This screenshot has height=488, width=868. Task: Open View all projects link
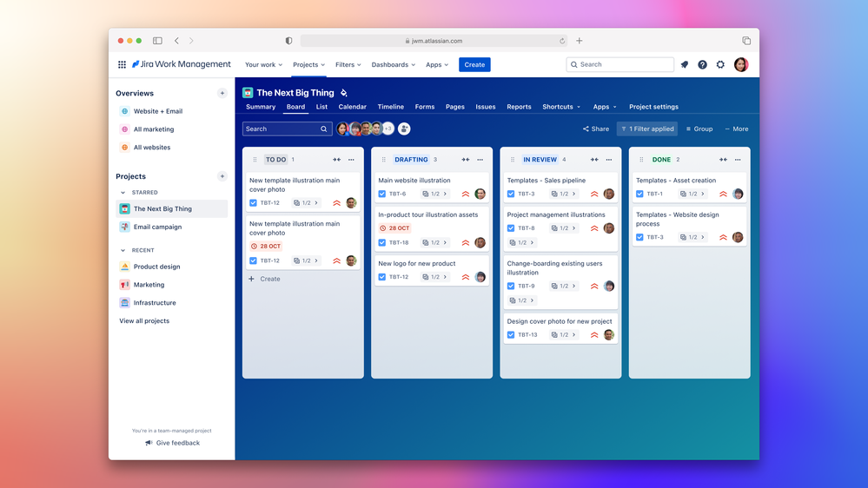tap(144, 321)
